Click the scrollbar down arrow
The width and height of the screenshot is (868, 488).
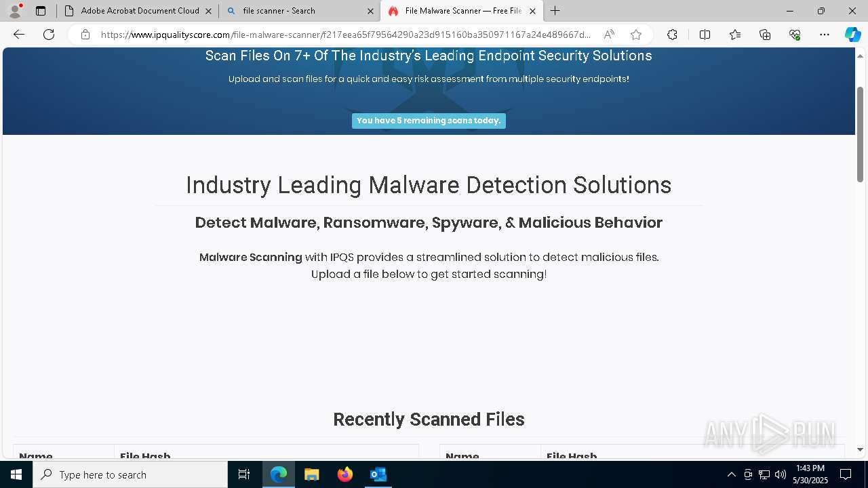(861, 449)
